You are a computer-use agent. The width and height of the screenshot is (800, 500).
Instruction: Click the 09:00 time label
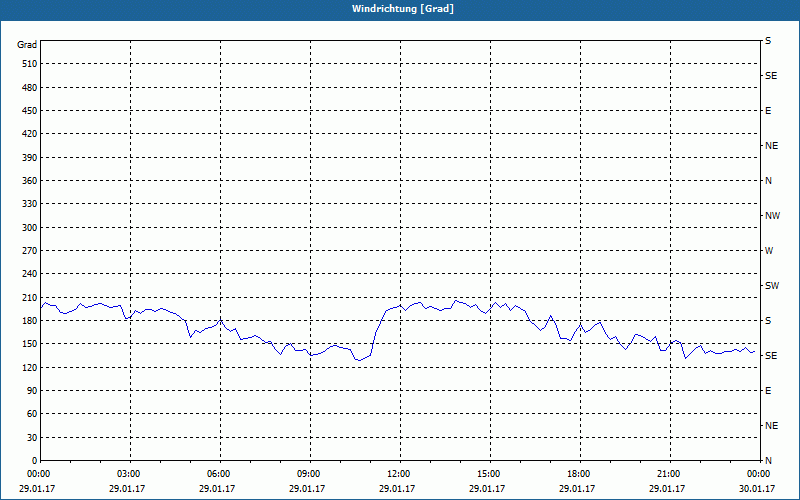pyautogui.click(x=310, y=474)
